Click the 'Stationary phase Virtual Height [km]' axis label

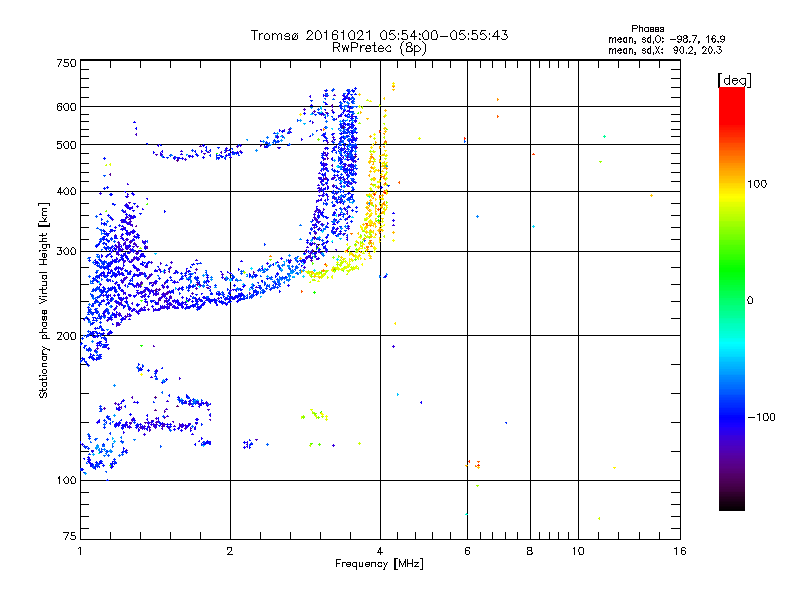tap(44, 300)
